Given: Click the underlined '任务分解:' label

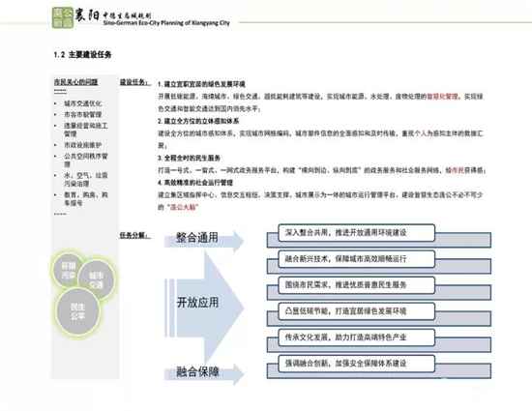Looking at the screenshot, I should (134, 235).
